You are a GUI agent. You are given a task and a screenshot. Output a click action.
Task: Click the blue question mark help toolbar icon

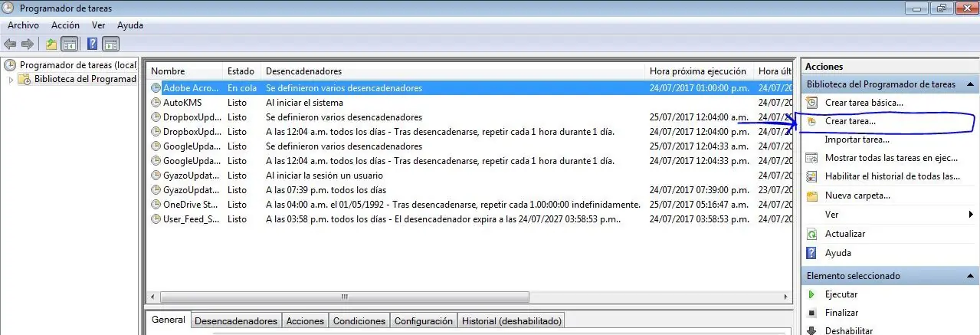click(92, 44)
